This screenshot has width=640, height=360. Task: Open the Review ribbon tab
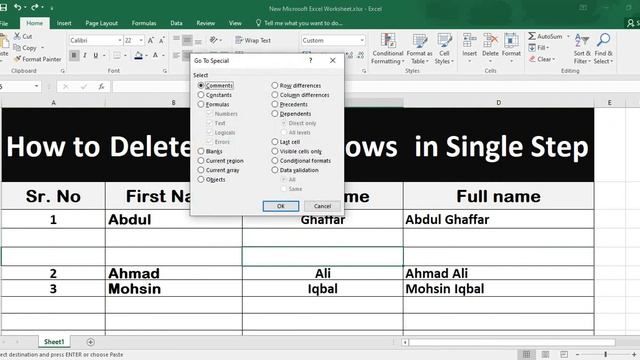point(206,23)
